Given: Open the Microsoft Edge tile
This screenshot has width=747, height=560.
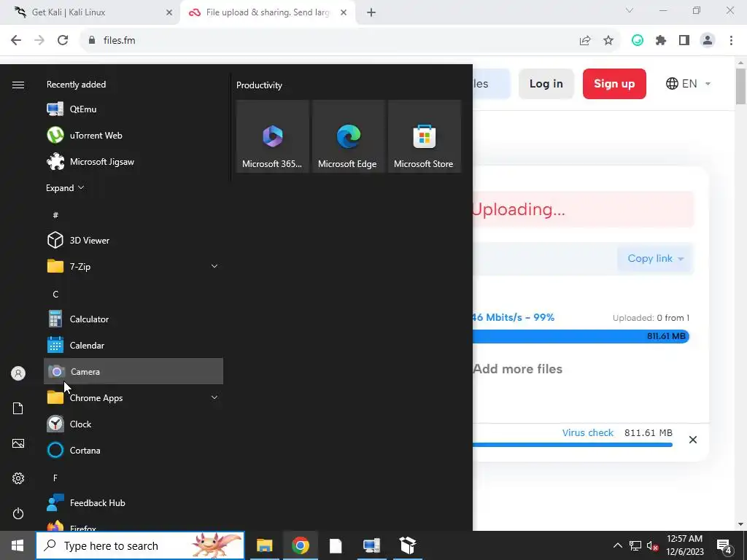Looking at the screenshot, I should pyautogui.click(x=348, y=136).
